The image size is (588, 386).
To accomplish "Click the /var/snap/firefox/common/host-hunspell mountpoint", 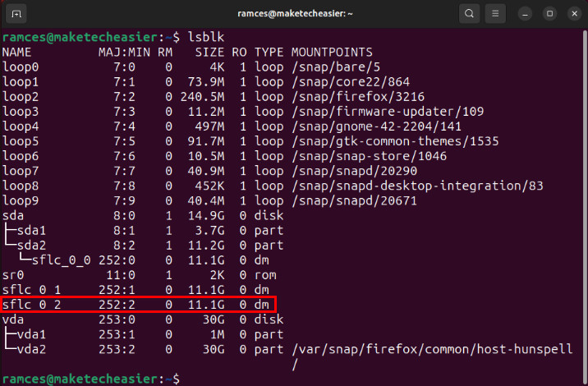I will pos(432,349).
